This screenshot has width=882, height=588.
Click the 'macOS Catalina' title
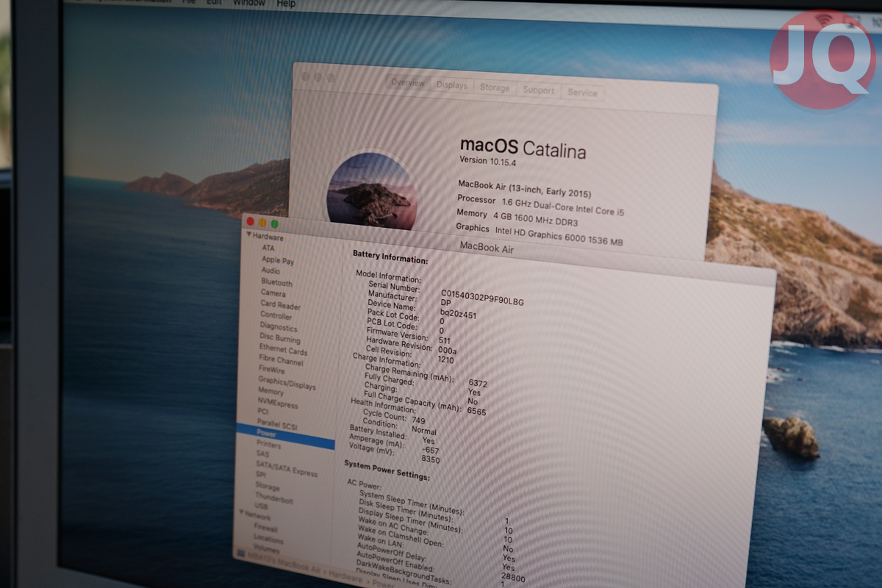click(523, 148)
